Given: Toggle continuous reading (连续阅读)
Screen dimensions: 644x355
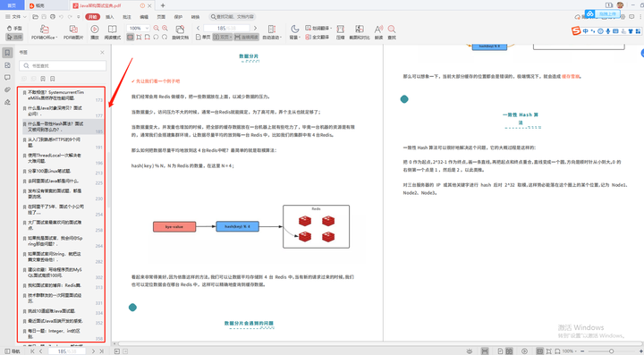Looking at the screenshot, I should click(x=247, y=37).
